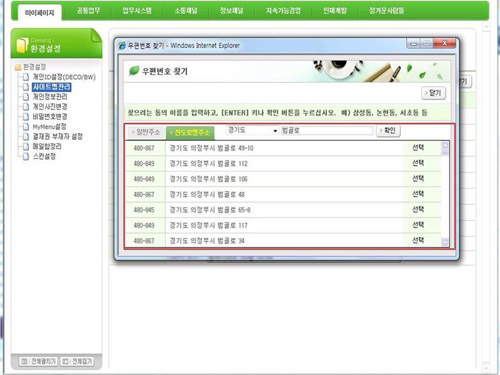This screenshot has height=375, width=500.
Task: Open the 인재개발 menu tab
Action: point(335,11)
